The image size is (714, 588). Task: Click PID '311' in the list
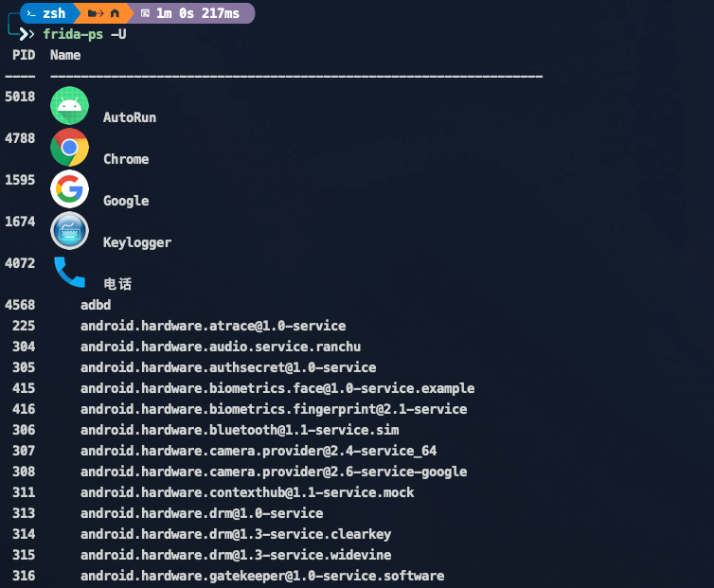[x=24, y=492]
